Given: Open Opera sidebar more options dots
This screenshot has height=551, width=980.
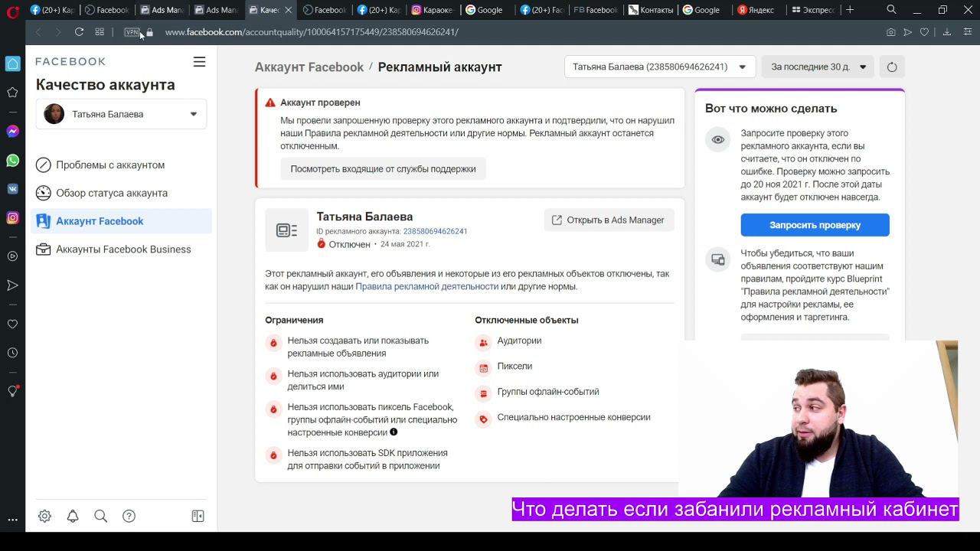Looking at the screenshot, I should tap(12, 520).
